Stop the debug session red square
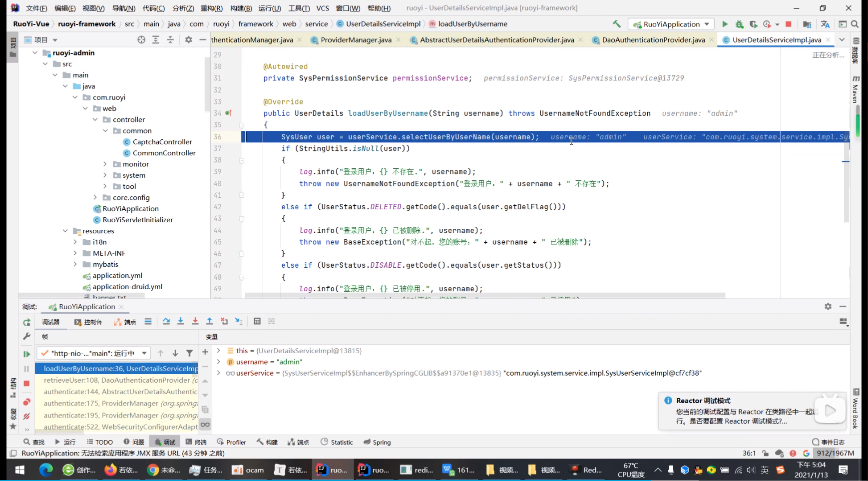This screenshot has height=481, width=868. [x=26, y=383]
